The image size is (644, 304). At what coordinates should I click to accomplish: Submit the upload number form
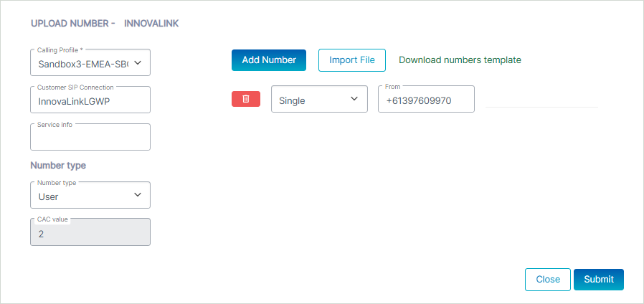(x=599, y=280)
